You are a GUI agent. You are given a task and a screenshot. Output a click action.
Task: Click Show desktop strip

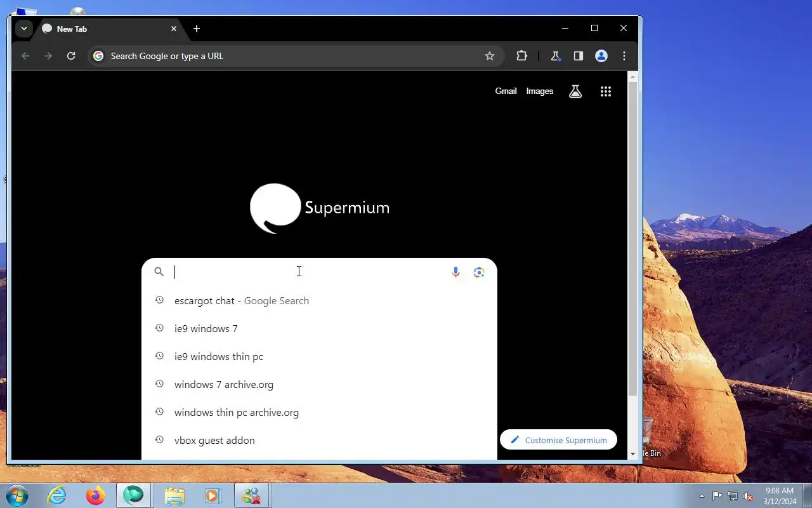pos(807,496)
